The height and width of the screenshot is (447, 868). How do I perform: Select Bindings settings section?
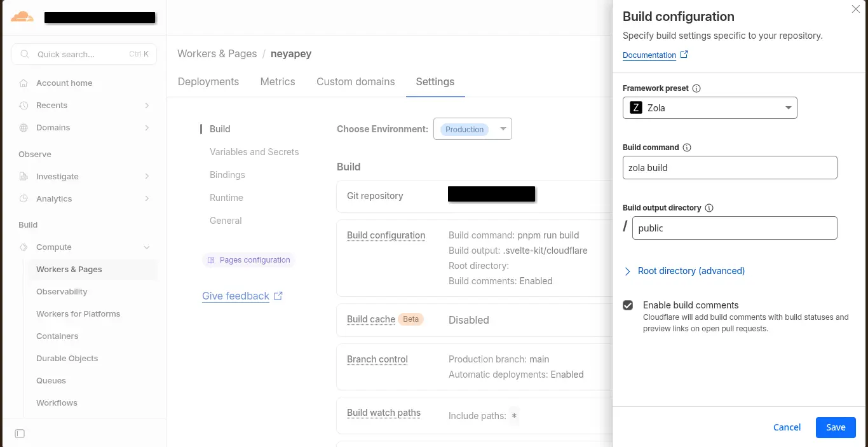pyautogui.click(x=227, y=175)
